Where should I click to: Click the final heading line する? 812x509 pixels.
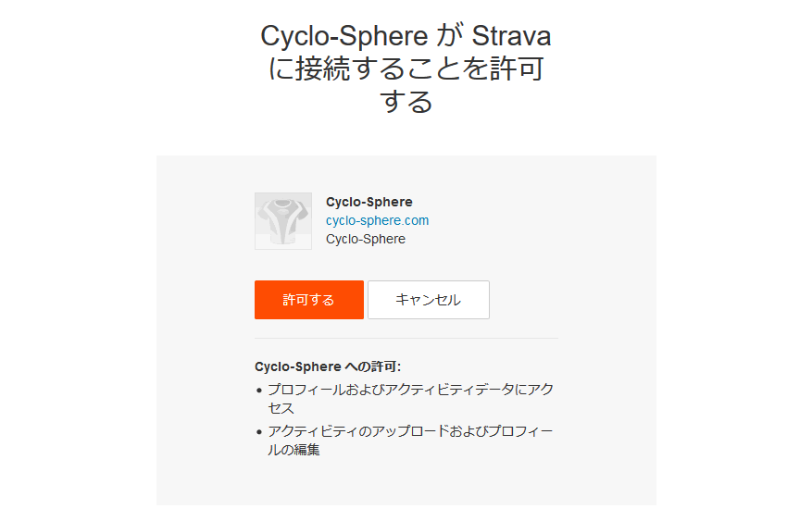(x=406, y=102)
